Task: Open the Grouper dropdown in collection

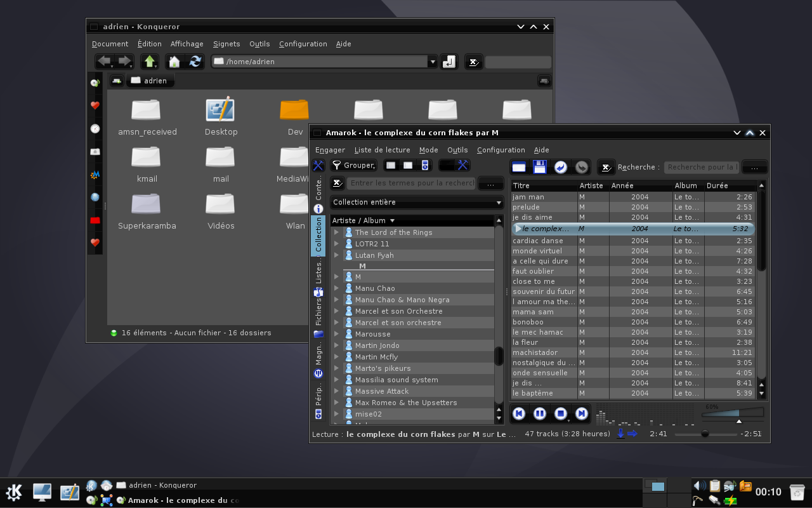Action: coord(354,165)
